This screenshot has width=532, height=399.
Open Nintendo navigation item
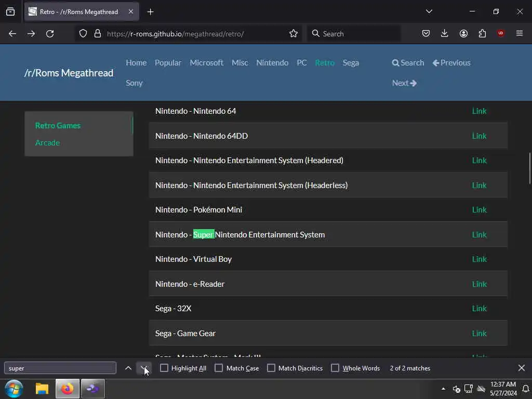click(272, 63)
